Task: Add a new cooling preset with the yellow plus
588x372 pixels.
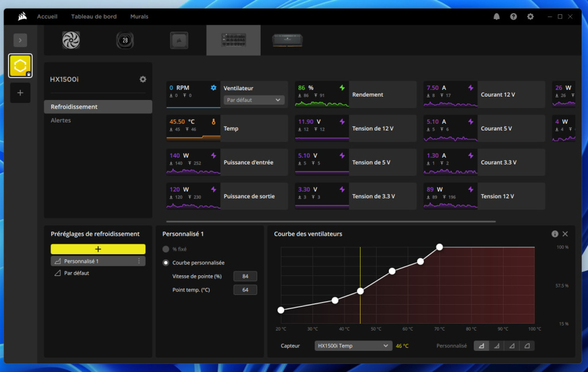Action: pos(98,249)
